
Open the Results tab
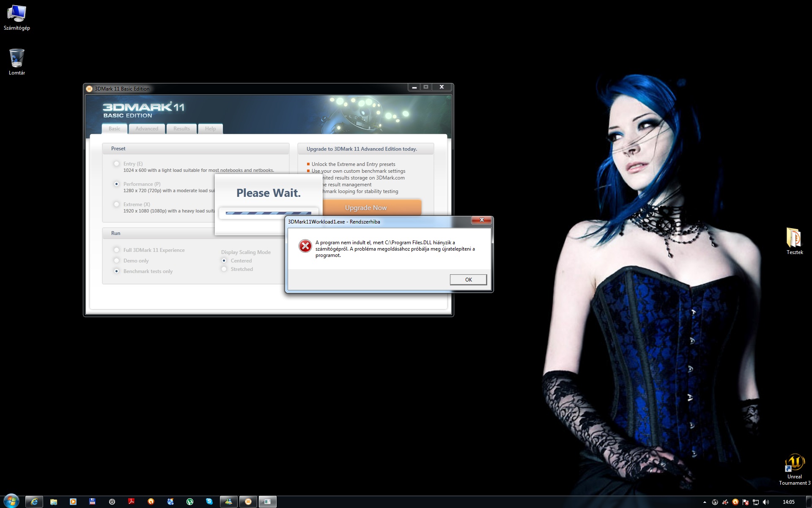[x=181, y=129]
